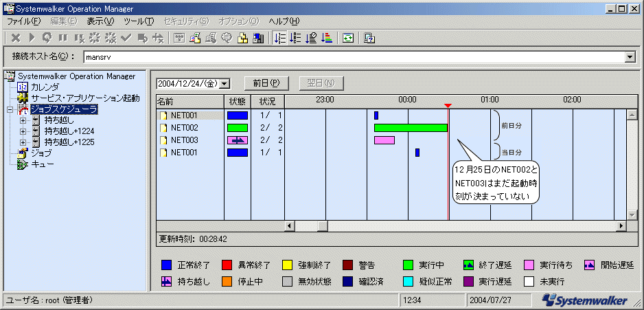
Task: Select サービス・アプリケーション起動 tree node
Action: point(85,98)
